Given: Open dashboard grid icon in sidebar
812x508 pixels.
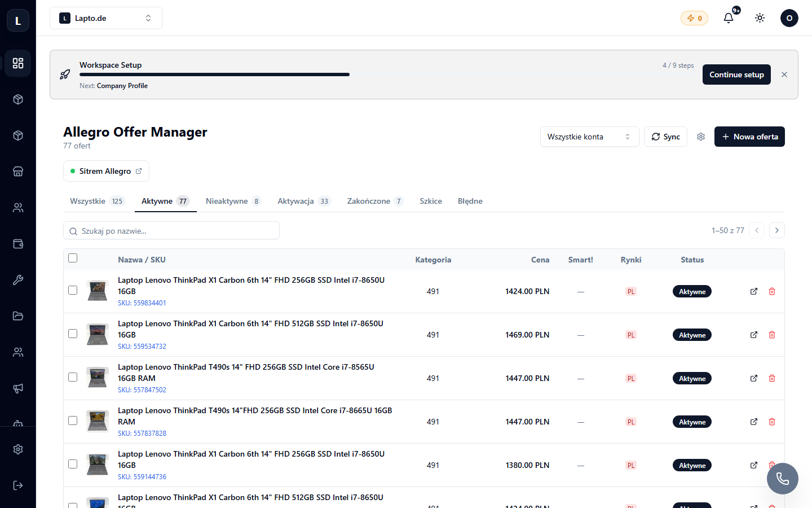Looking at the screenshot, I should (18, 63).
